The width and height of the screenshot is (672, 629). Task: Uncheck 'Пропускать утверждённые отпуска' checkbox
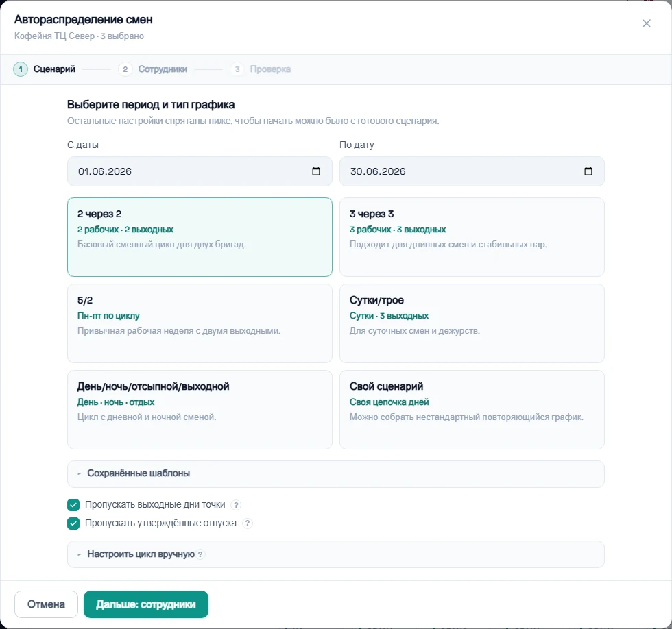(x=73, y=523)
